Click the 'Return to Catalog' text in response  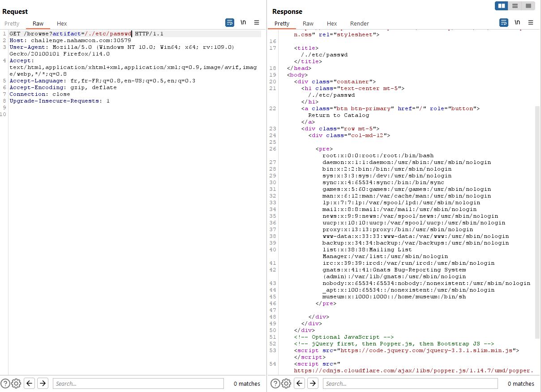[x=339, y=115]
